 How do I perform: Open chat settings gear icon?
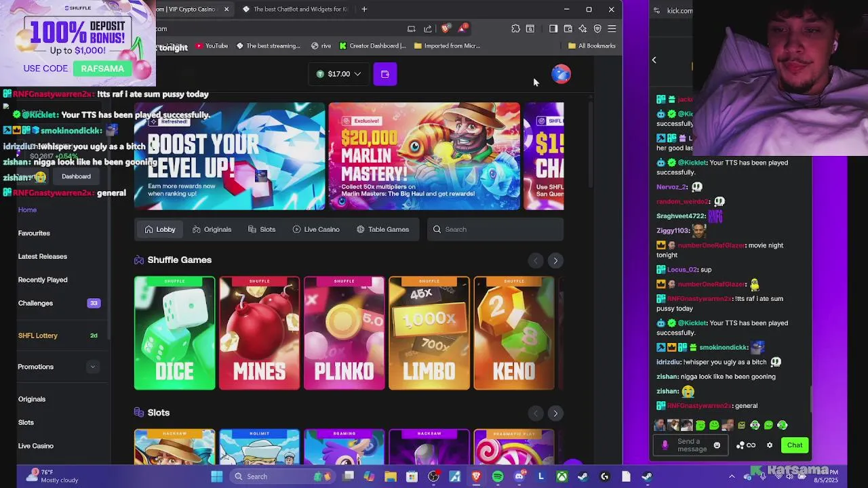[770, 445]
